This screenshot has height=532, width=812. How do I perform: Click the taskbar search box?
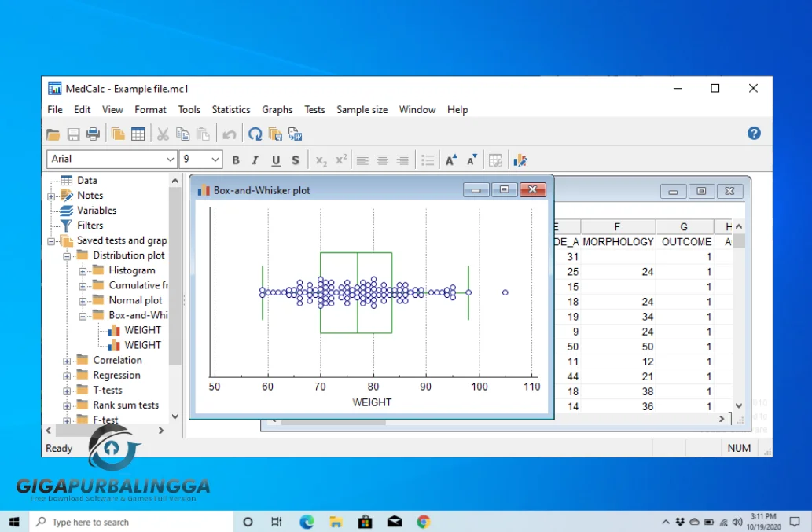point(130,522)
